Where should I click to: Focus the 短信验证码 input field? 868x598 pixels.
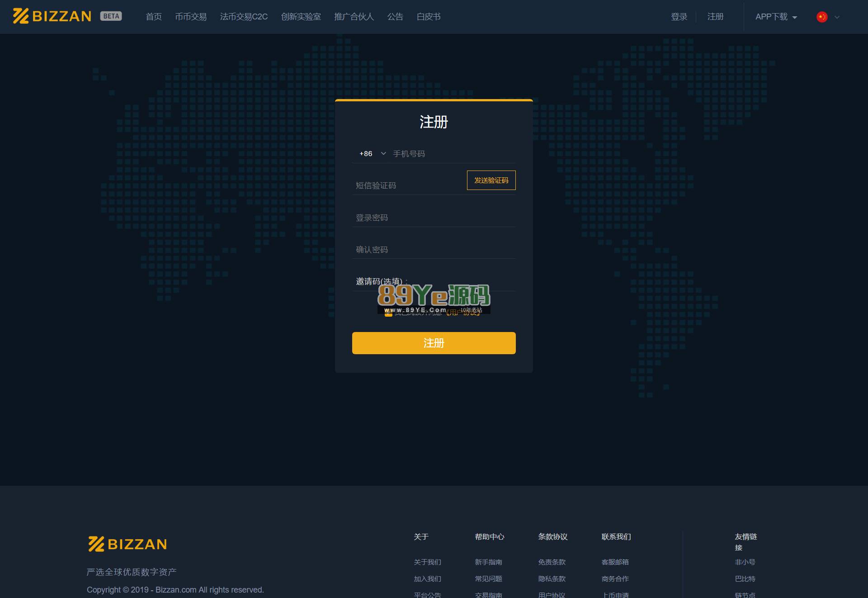409,185
